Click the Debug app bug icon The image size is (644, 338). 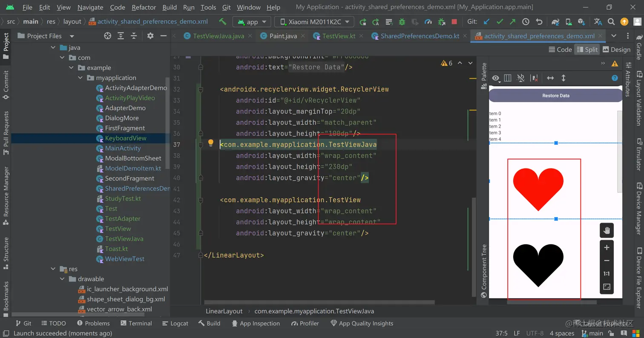402,22
